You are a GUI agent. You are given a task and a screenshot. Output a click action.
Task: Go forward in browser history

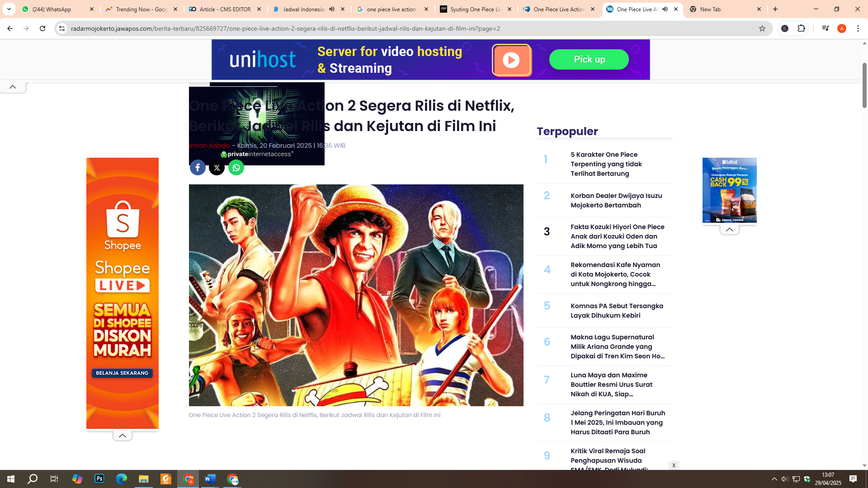point(26,28)
